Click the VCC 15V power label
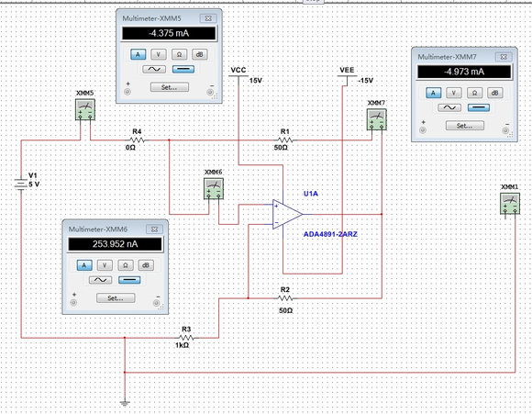Viewport: 532px width, 414px height. point(238,71)
